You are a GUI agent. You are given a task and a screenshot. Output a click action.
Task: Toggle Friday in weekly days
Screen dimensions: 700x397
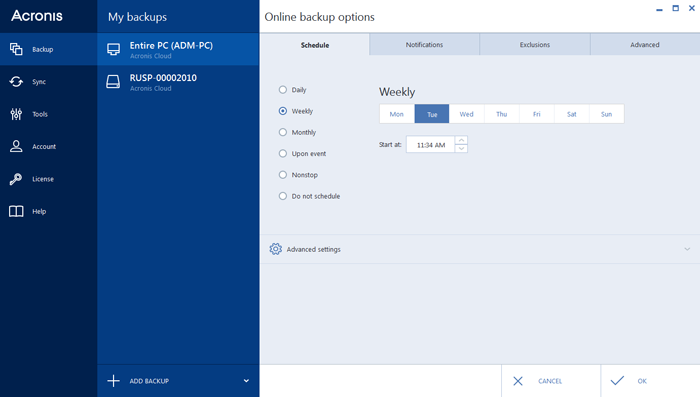[x=537, y=114]
